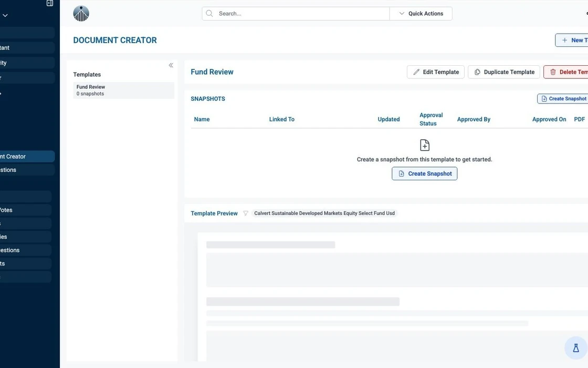Focus the Search input field
Screen dimensions: 588x368
(296, 14)
